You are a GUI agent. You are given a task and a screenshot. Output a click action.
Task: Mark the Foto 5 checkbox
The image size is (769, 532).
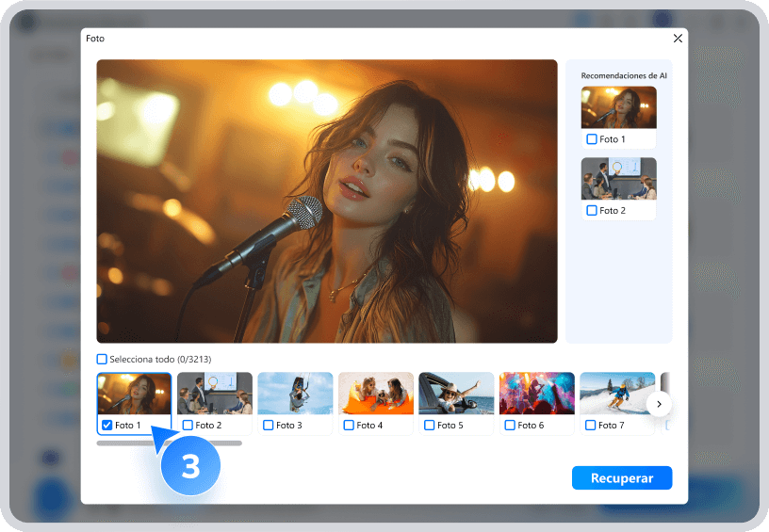430,426
